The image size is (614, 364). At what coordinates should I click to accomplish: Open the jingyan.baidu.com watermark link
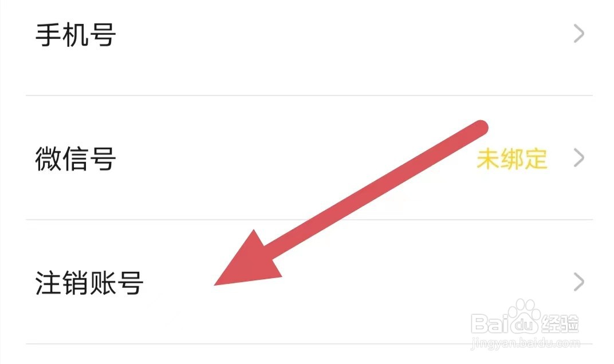[x=525, y=343]
